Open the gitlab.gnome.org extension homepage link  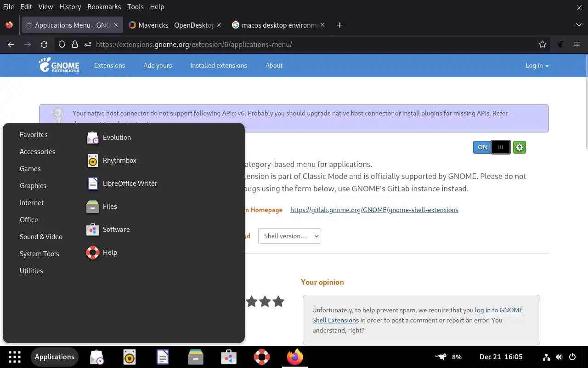(374, 210)
